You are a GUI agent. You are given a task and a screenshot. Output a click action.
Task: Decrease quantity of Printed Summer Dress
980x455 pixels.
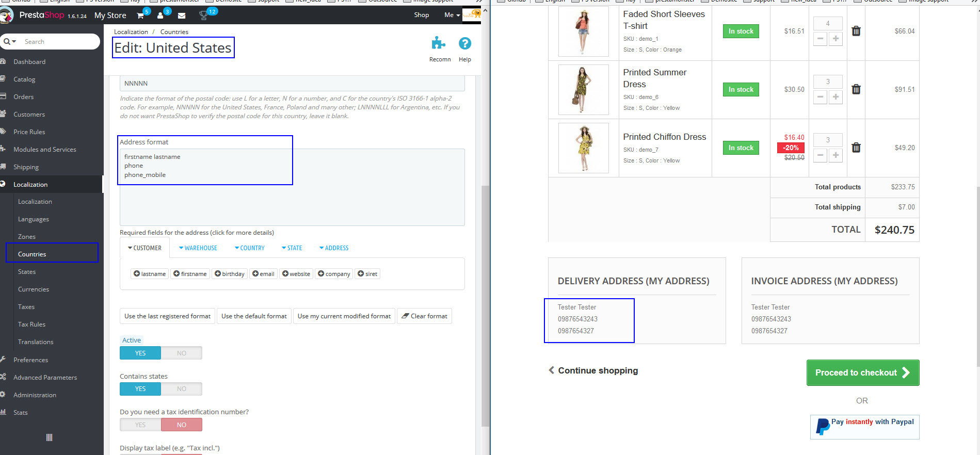point(820,97)
